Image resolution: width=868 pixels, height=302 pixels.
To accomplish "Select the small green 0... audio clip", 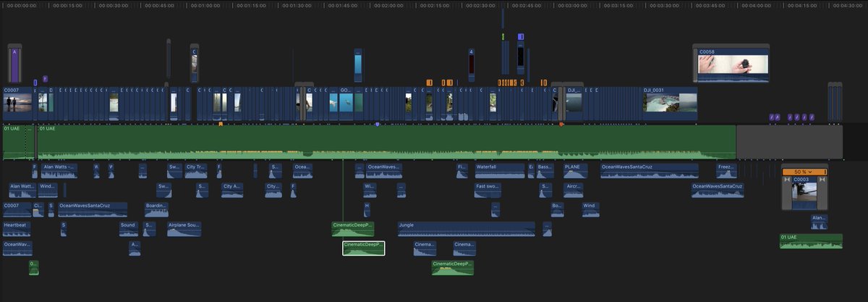I will click(33, 267).
